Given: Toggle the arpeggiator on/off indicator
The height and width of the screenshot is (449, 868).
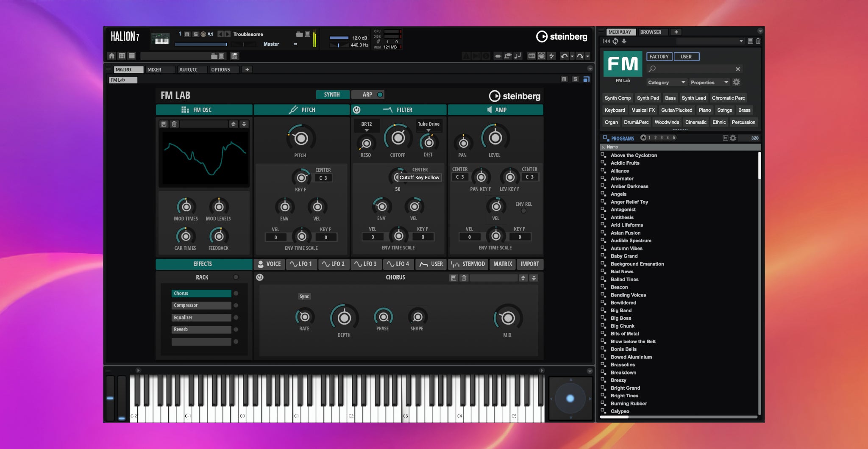Looking at the screenshot, I should pos(380,94).
